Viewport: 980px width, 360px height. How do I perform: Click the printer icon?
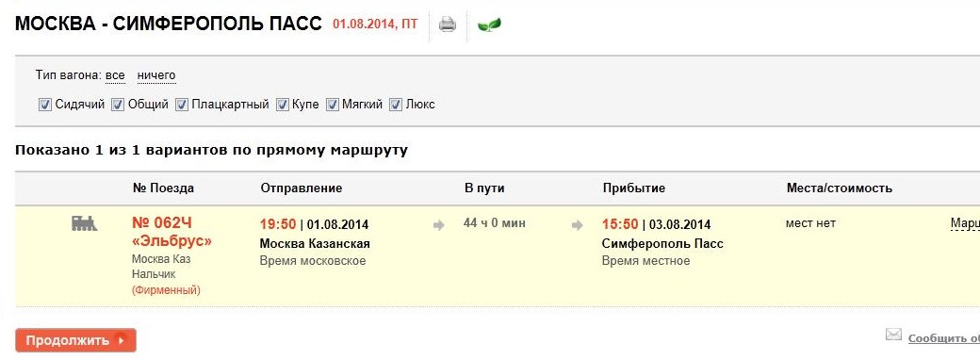pyautogui.click(x=447, y=25)
